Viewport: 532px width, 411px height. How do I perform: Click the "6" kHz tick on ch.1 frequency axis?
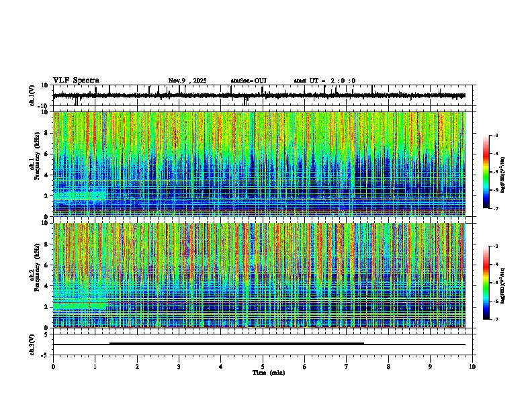pyautogui.click(x=46, y=154)
